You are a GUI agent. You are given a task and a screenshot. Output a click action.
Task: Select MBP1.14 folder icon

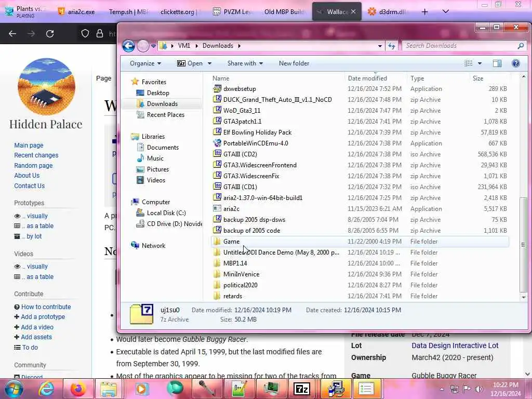(217, 263)
